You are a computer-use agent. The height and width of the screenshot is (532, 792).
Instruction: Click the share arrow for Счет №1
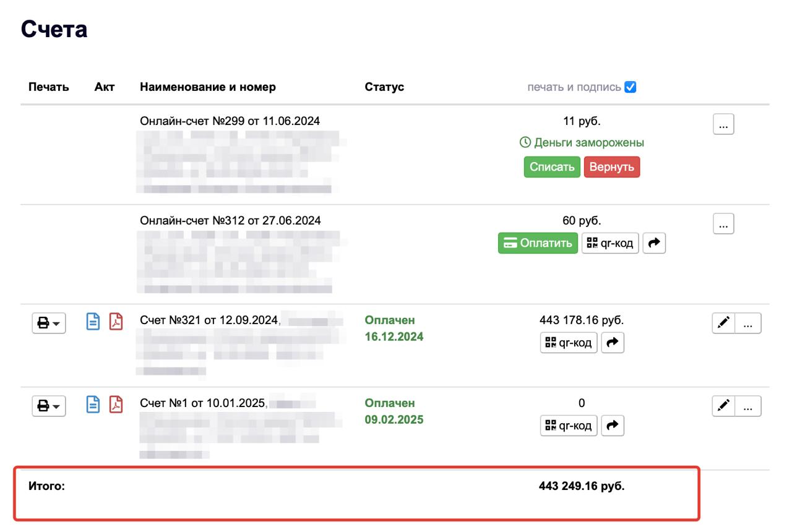point(613,426)
